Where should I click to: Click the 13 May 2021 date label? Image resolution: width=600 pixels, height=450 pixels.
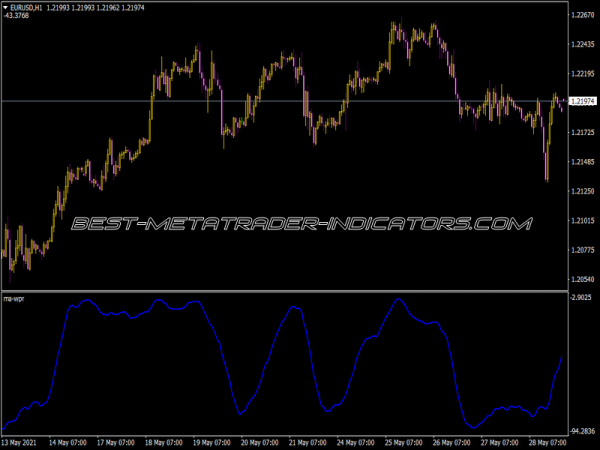(x=21, y=442)
